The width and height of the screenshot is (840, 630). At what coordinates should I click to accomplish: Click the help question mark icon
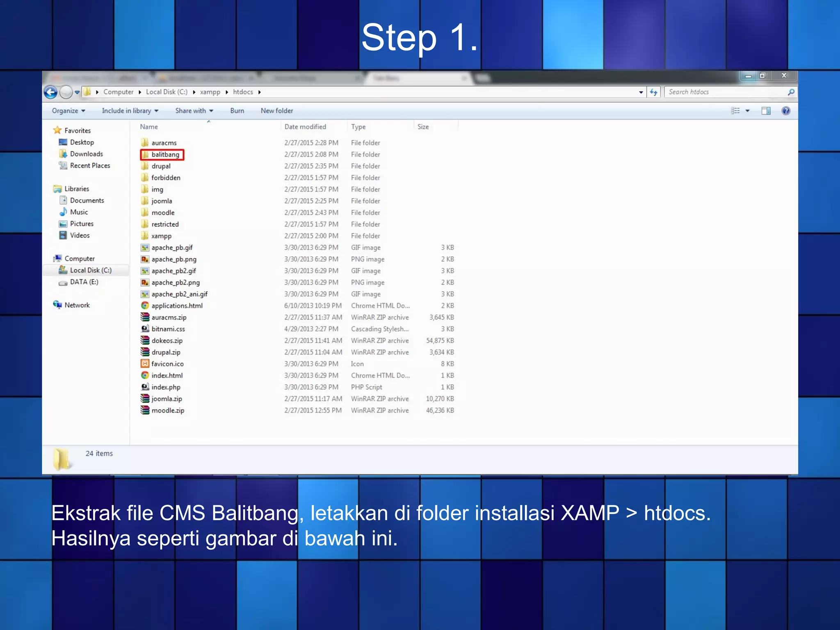point(786,111)
